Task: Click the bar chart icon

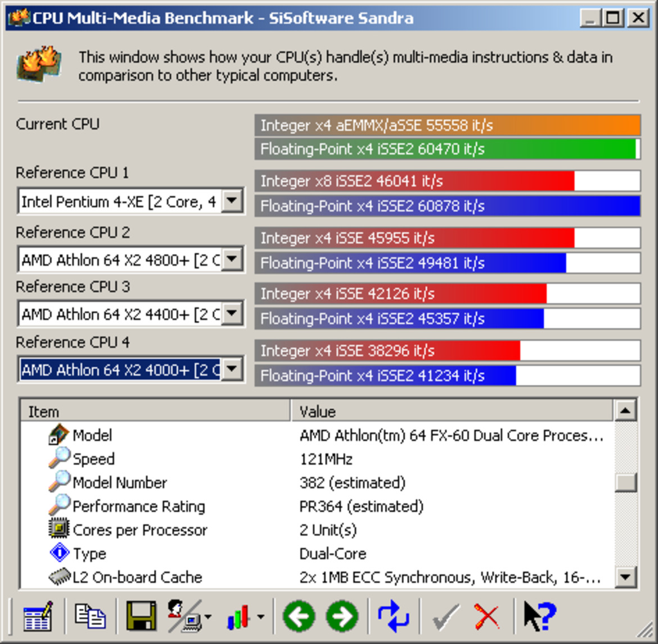Action: (x=238, y=617)
